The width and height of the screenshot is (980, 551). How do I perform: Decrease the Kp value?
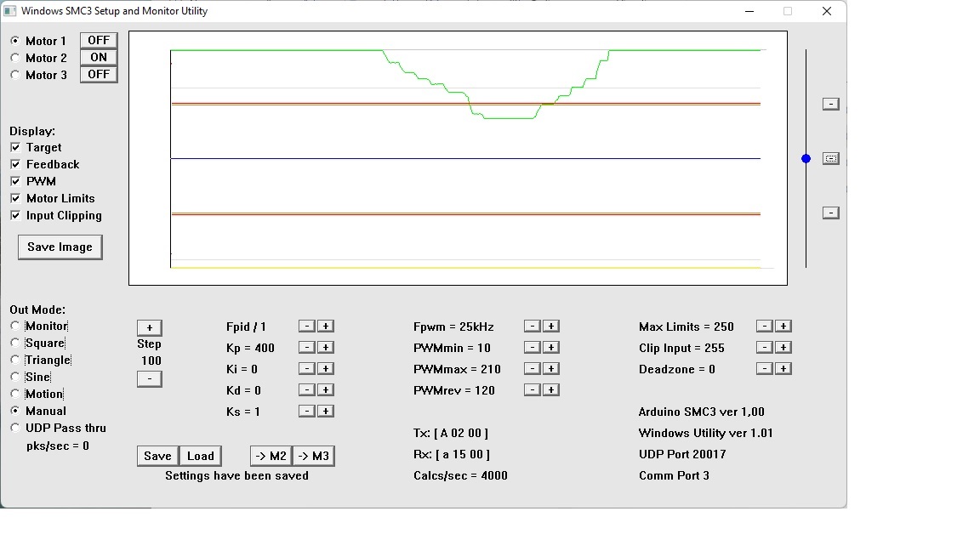point(307,347)
